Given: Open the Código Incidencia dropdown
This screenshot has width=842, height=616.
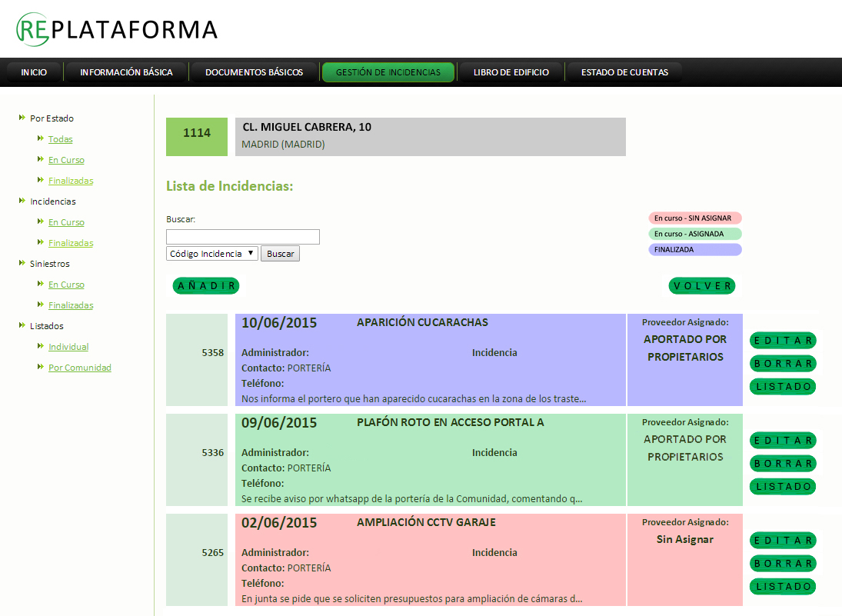Looking at the screenshot, I should (x=212, y=254).
